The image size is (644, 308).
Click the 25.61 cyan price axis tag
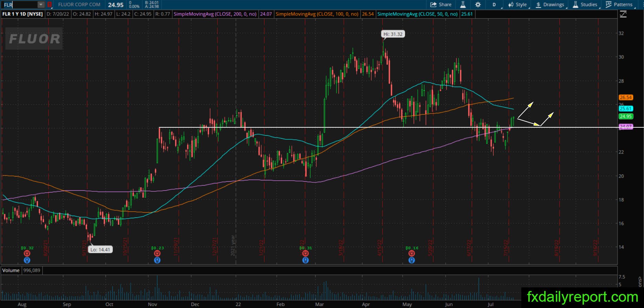click(626, 109)
